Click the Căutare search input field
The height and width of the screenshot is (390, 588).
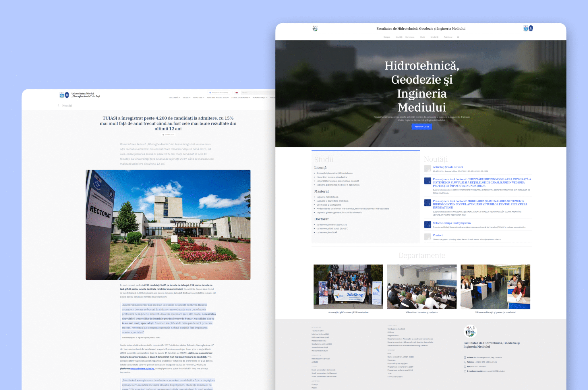pos(253,93)
